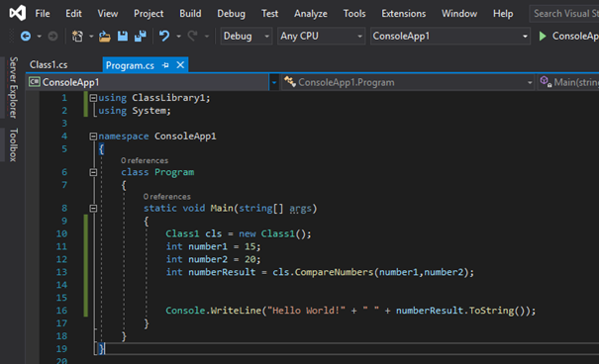This screenshot has height=364, width=599.
Task: Click the number2 = 20 declaration
Action: coord(213,259)
